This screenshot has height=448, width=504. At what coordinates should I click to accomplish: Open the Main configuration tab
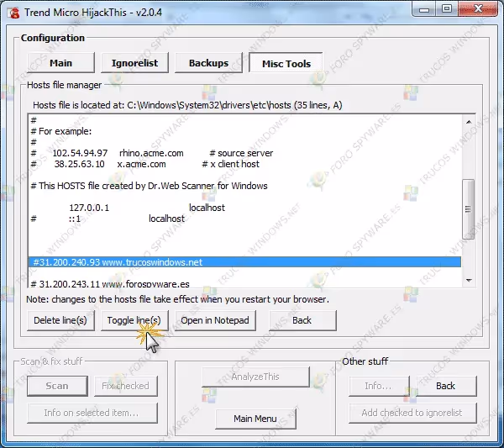(x=60, y=63)
